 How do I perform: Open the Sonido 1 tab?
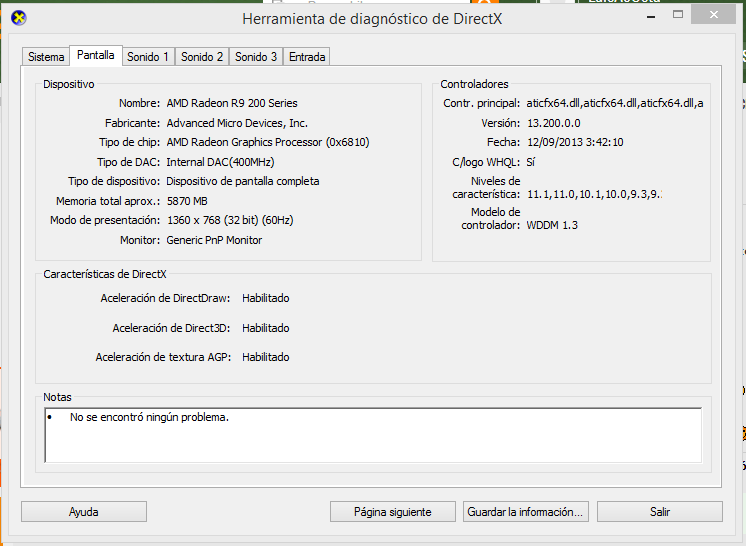pos(148,57)
